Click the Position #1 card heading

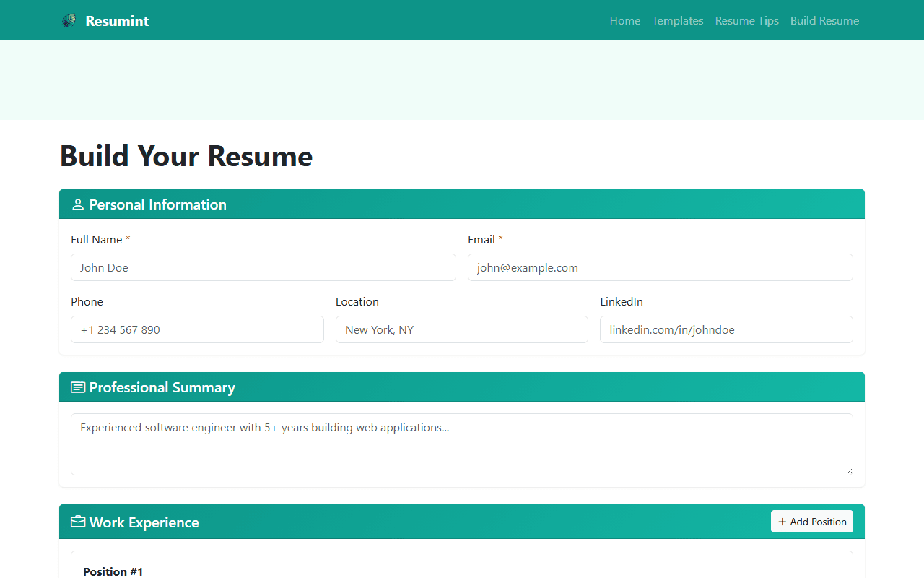pyautogui.click(x=113, y=571)
